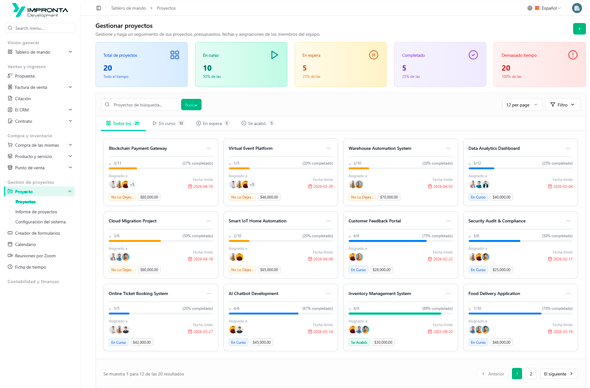Screen dimensions: 590x388
Task: Click the green add project button
Action: pos(579,29)
